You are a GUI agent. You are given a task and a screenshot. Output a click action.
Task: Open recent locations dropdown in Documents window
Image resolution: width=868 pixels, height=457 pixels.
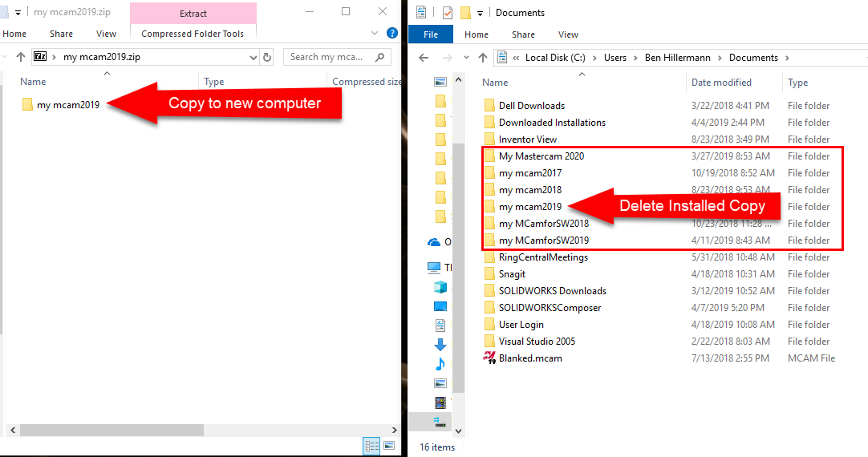[466, 58]
